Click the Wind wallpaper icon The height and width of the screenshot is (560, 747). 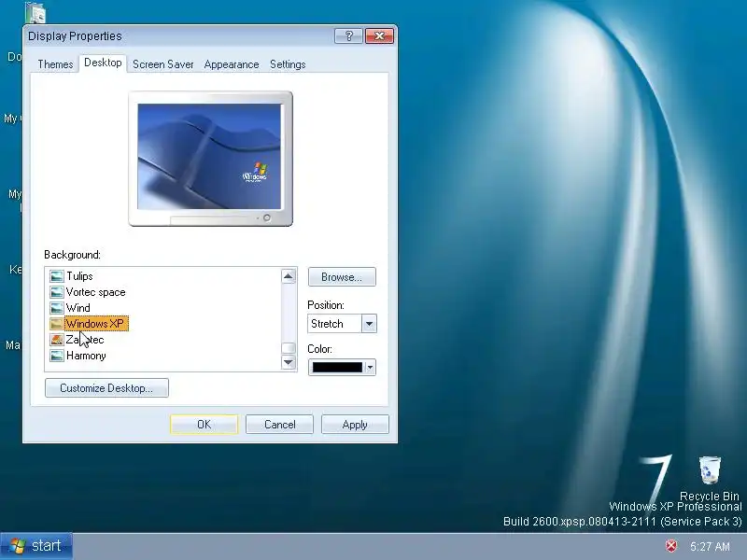point(57,308)
